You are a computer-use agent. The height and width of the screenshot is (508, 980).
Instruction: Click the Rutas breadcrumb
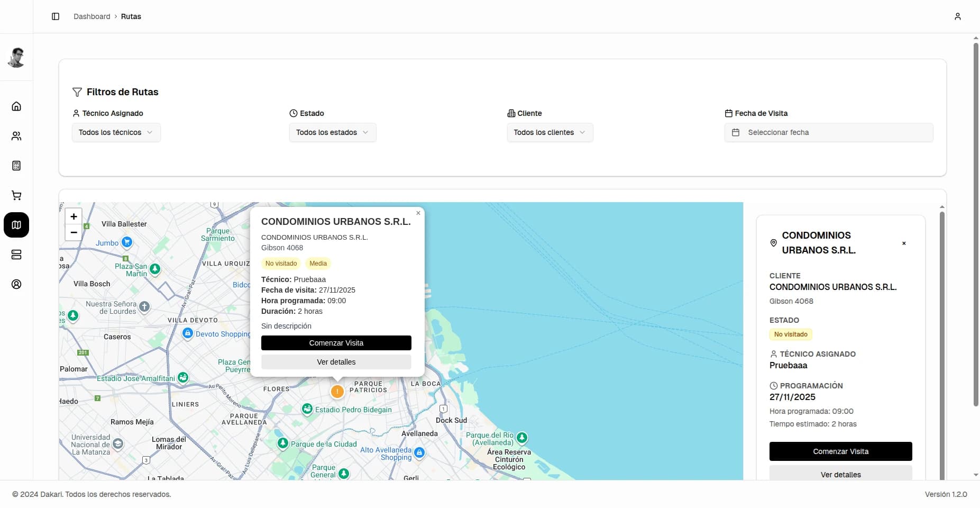[x=131, y=16]
